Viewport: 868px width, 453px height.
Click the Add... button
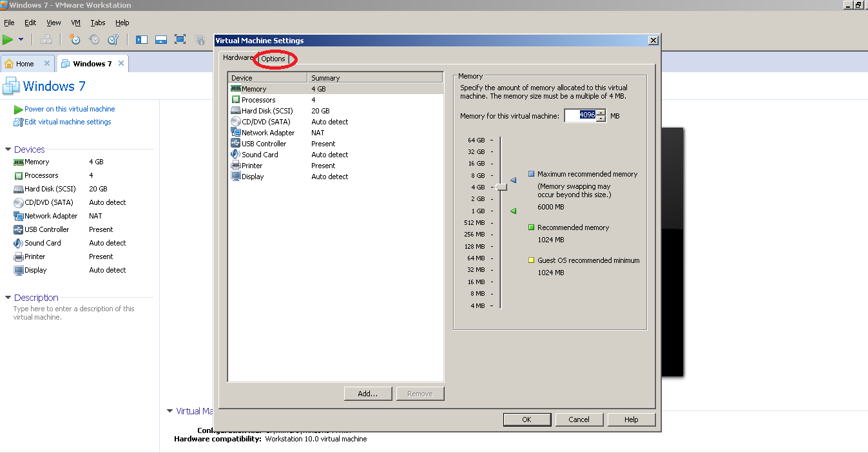[367, 394]
